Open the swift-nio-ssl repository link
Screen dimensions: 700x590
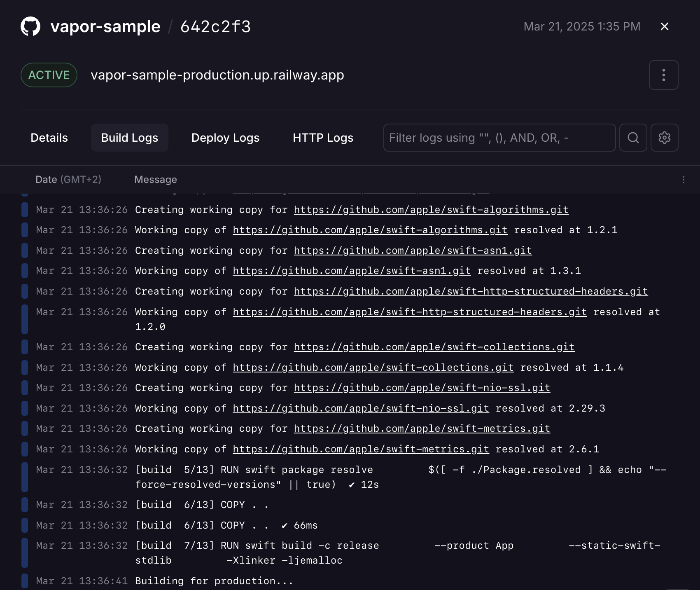pyautogui.click(x=421, y=387)
